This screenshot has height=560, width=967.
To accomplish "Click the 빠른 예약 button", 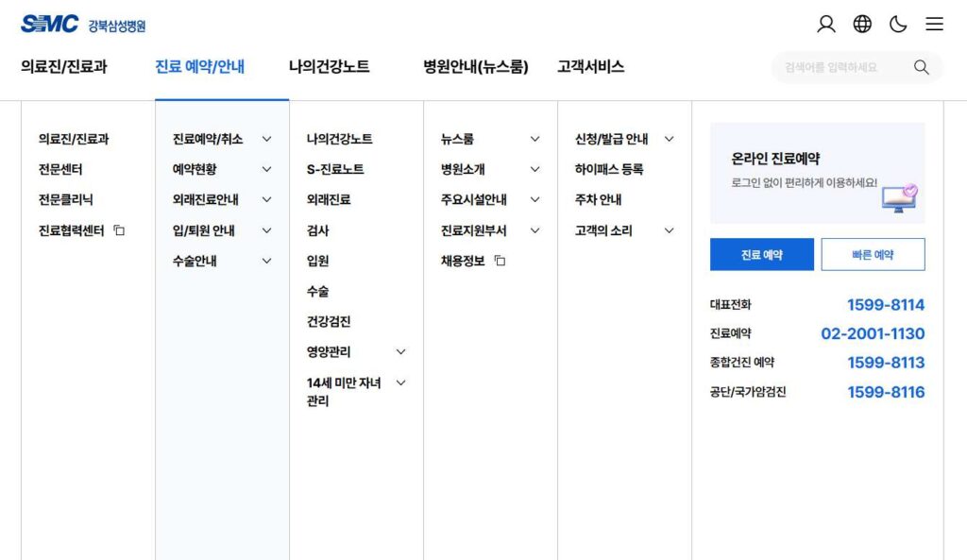I will tap(873, 254).
